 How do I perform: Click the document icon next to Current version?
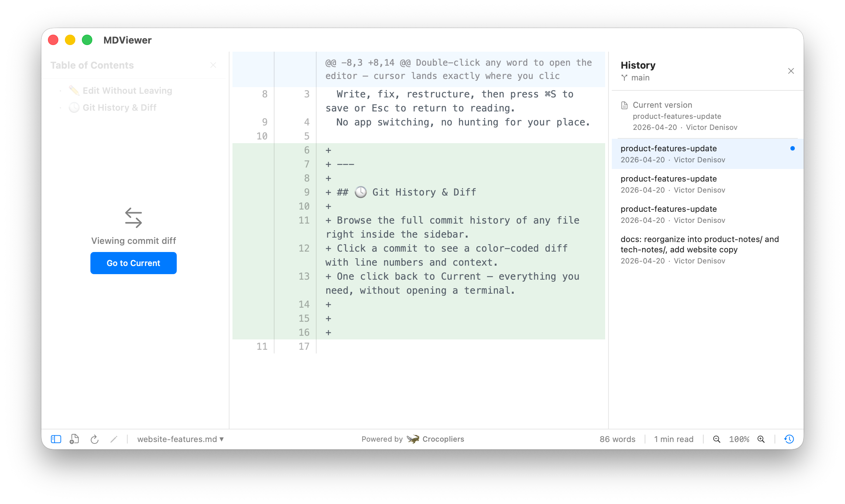click(624, 105)
